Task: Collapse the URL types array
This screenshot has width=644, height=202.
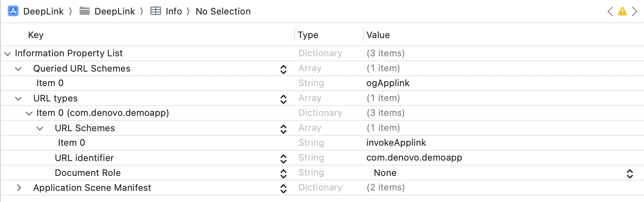Action: point(18,98)
